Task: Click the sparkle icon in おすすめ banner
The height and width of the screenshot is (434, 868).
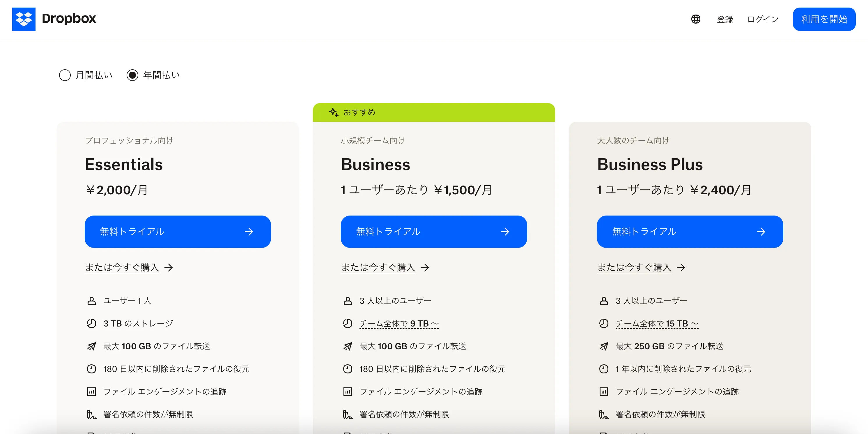Action: click(334, 112)
